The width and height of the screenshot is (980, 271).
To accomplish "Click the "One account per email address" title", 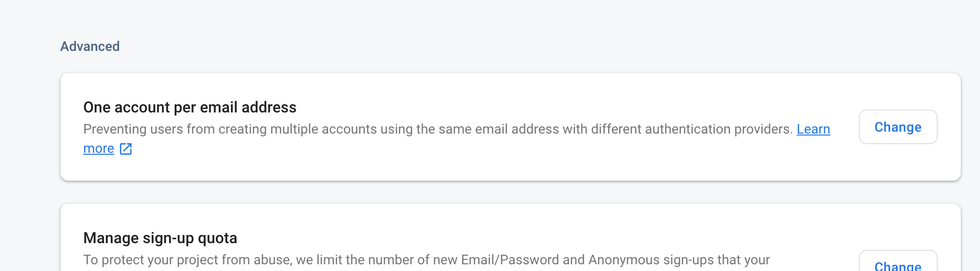I will [189, 107].
